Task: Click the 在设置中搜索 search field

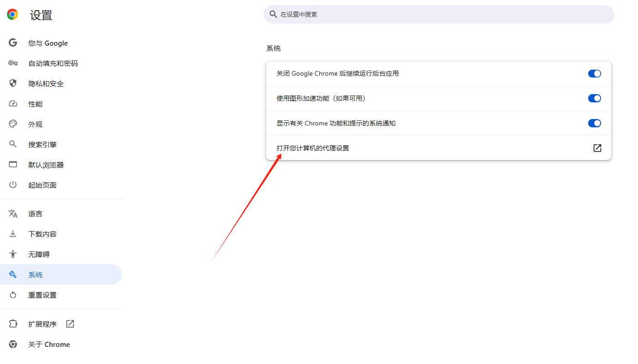Action: click(439, 14)
